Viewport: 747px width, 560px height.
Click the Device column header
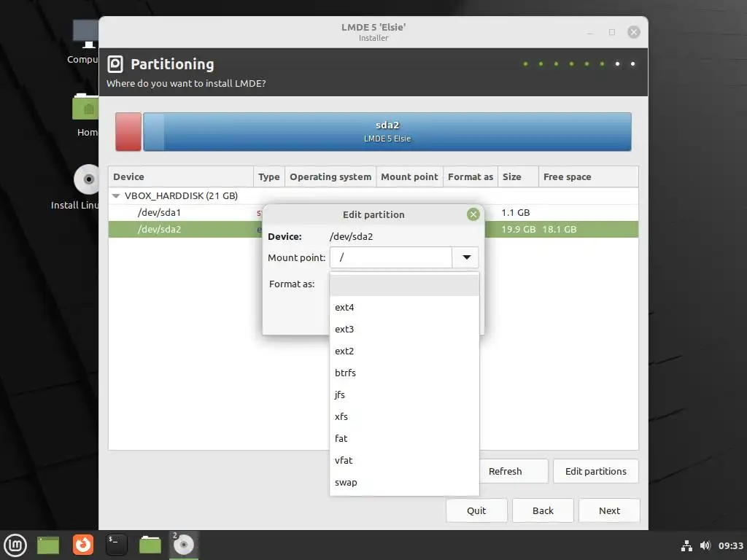(x=181, y=176)
